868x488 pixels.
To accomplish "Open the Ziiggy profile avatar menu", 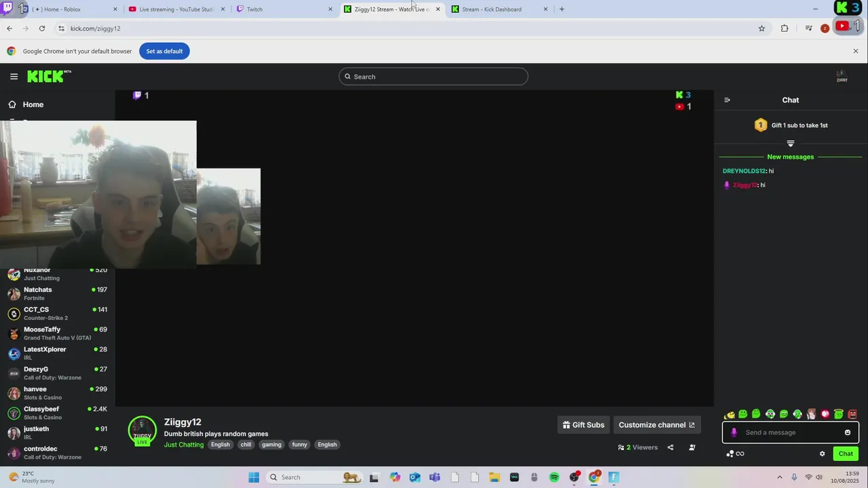I will pyautogui.click(x=842, y=77).
